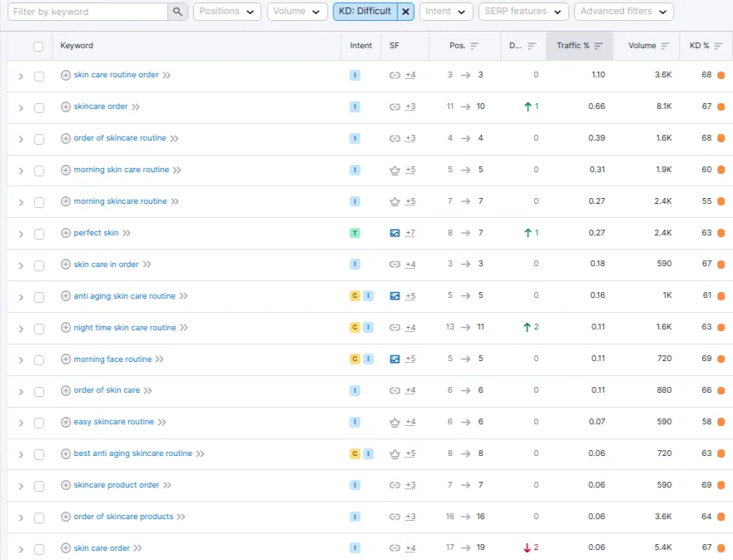
Task: Open the Intent filter dropdown
Action: 446,12
